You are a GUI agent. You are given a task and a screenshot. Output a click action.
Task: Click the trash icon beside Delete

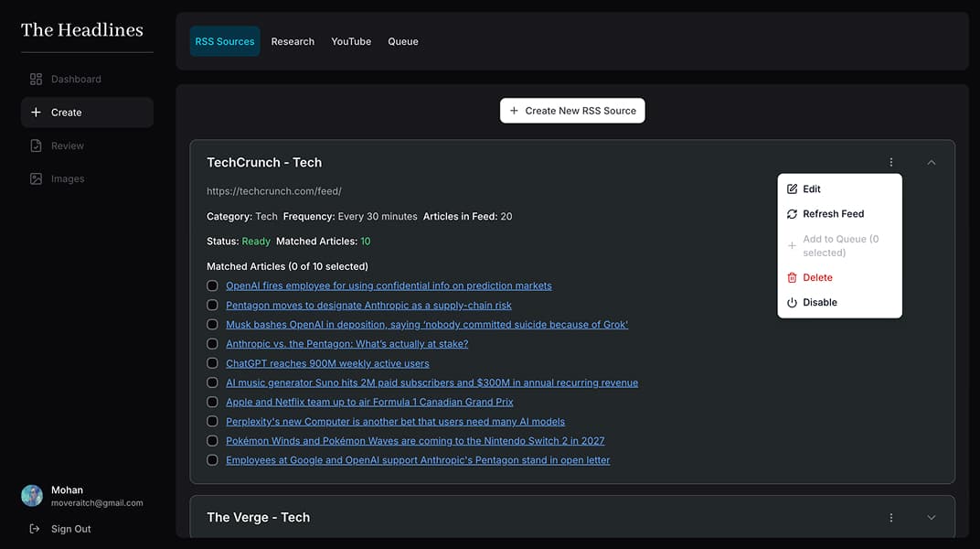click(791, 277)
